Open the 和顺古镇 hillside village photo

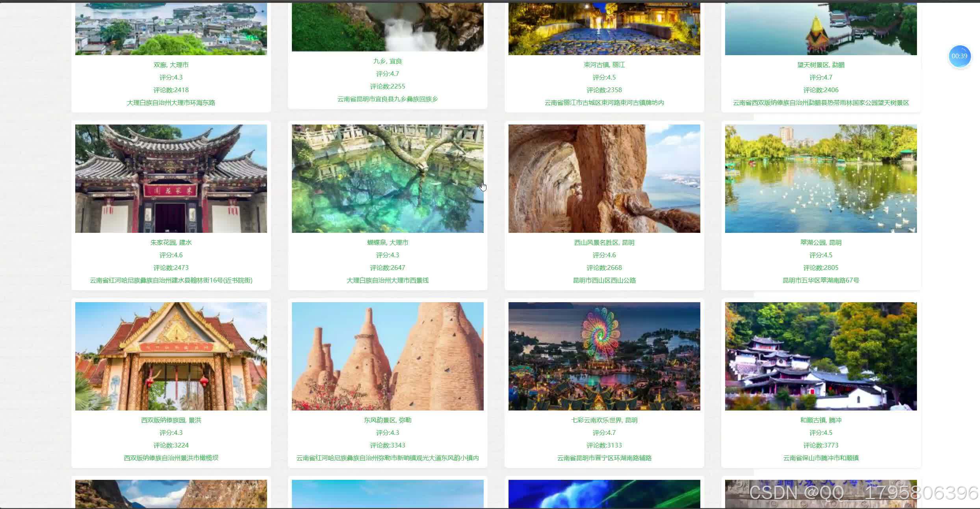821,356
